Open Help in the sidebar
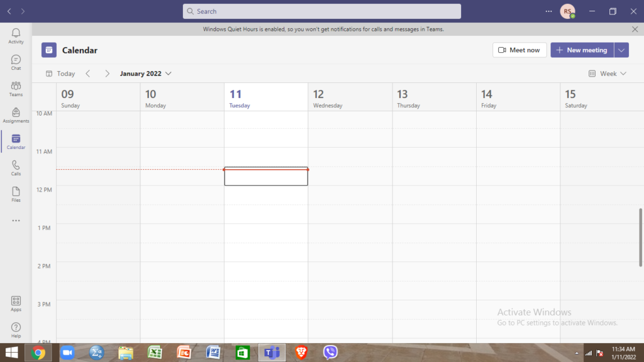 click(16, 330)
